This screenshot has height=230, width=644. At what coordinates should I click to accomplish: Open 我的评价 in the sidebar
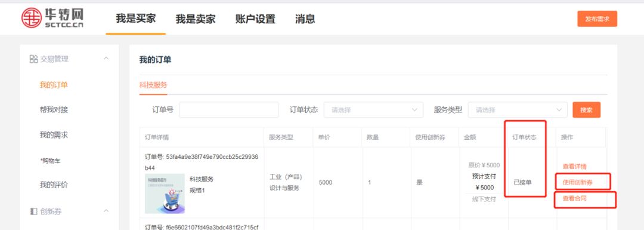coord(54,185)
